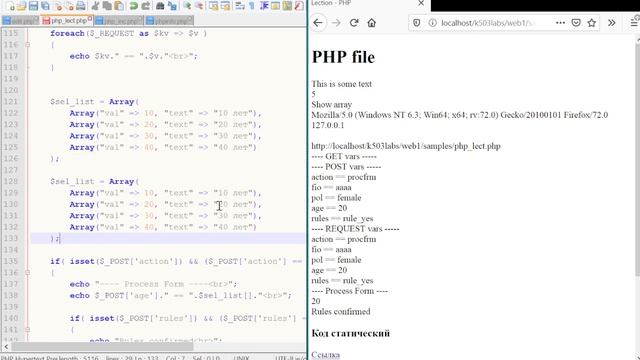Show site information for localhost

coord(432,23)
